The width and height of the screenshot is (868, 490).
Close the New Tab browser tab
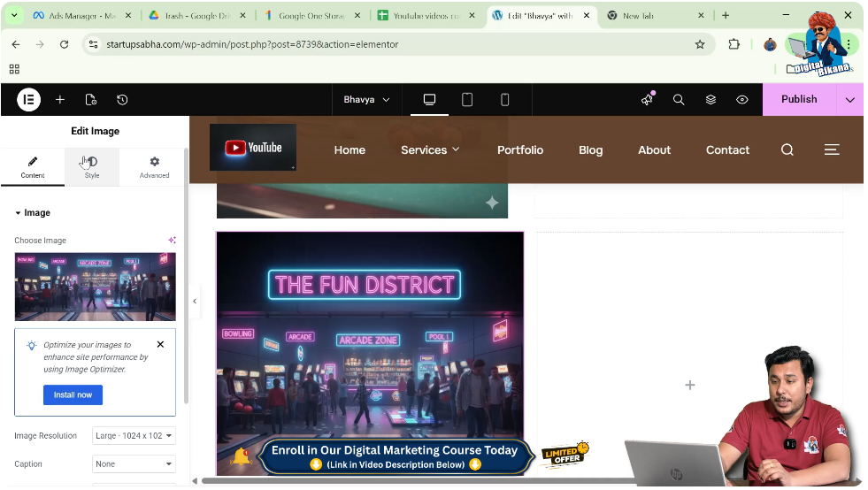tap(701, 16)
